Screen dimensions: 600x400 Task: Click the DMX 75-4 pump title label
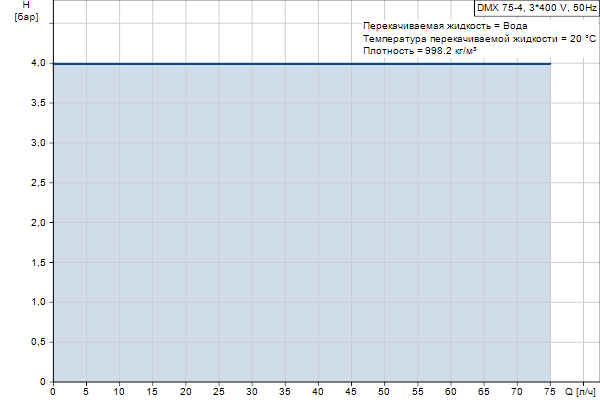537,7
